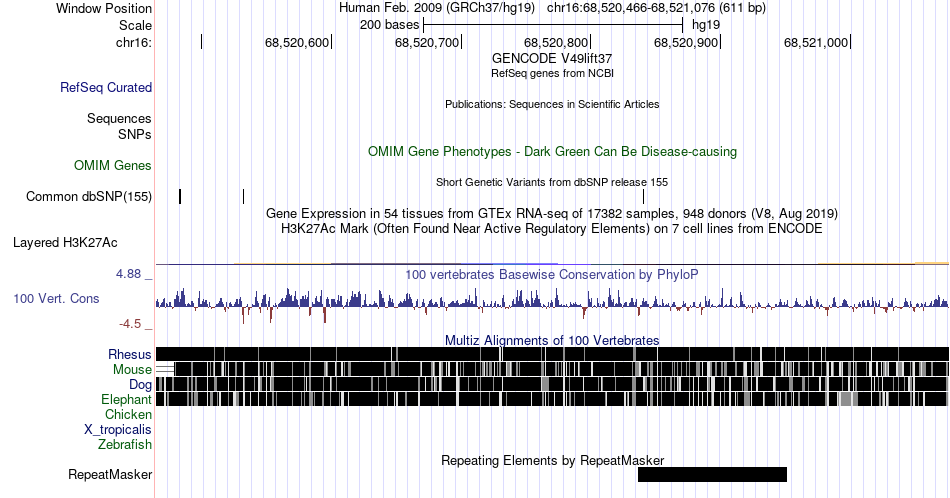Click the Rhesus alignment bar
Viewport: 950px width, 498px height.
coord(552,354)
